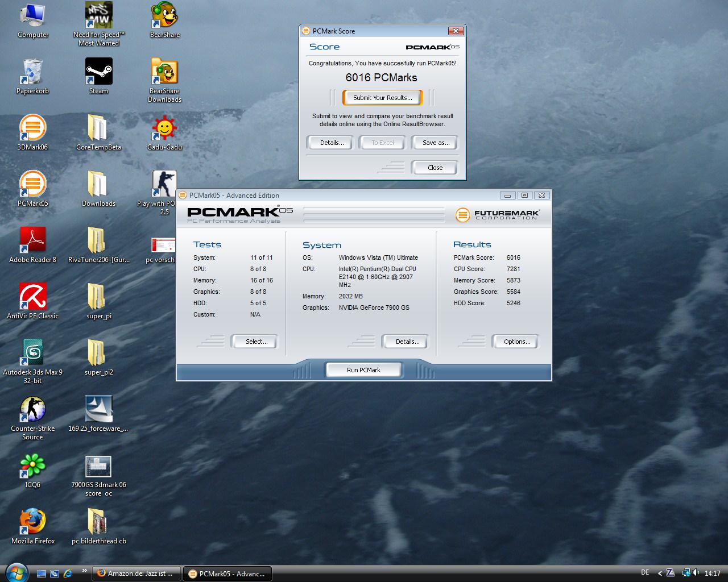Image resolution: width=728 pixels, height=582 pixels.
Task: Open the RivaTuner206 folder
Action: [x=98, y=245]
